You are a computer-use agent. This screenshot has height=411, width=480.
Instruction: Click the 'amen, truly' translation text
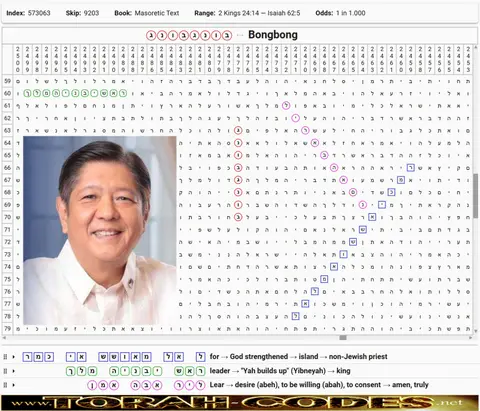[410, 385]
